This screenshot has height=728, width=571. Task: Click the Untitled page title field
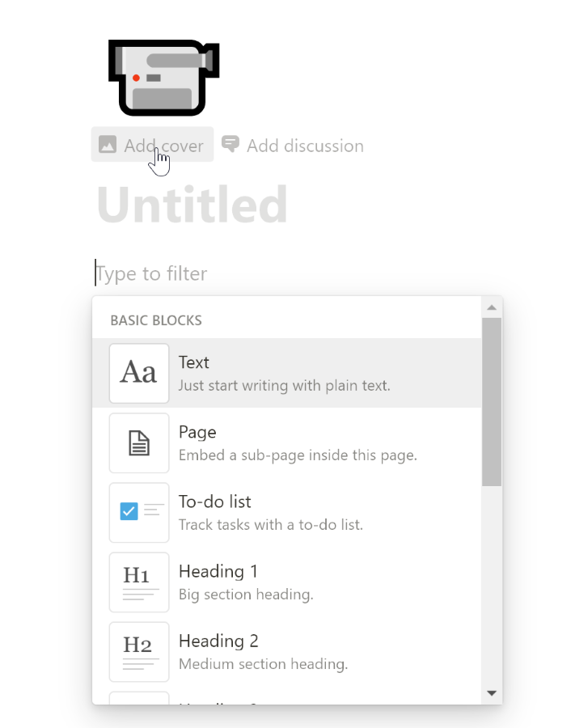point(192,205)
